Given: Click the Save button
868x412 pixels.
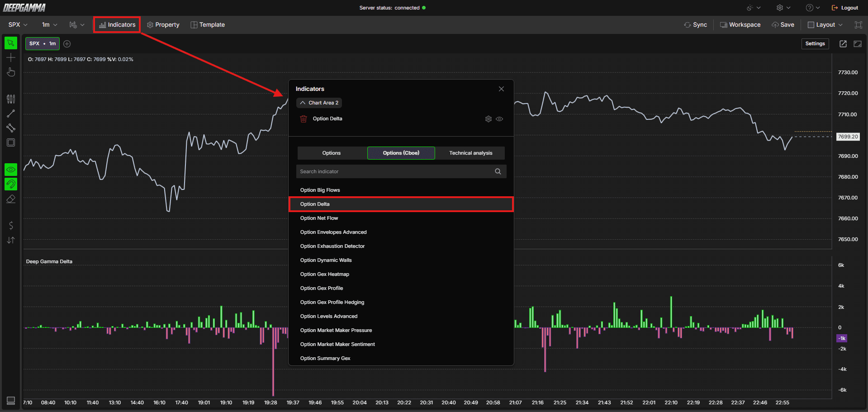Looking at the screenshot, I should pyautogui.click(x=783, y=25).
